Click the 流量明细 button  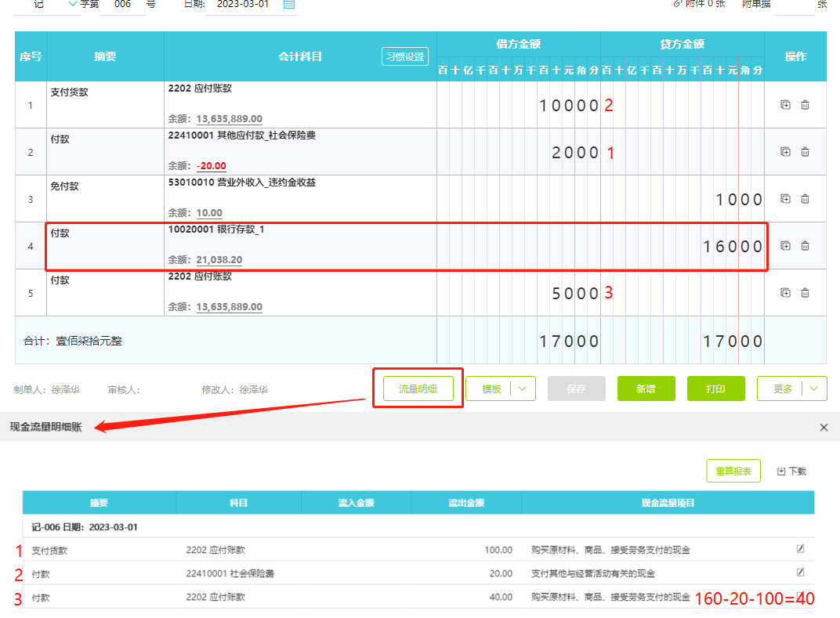pos(418,389)
